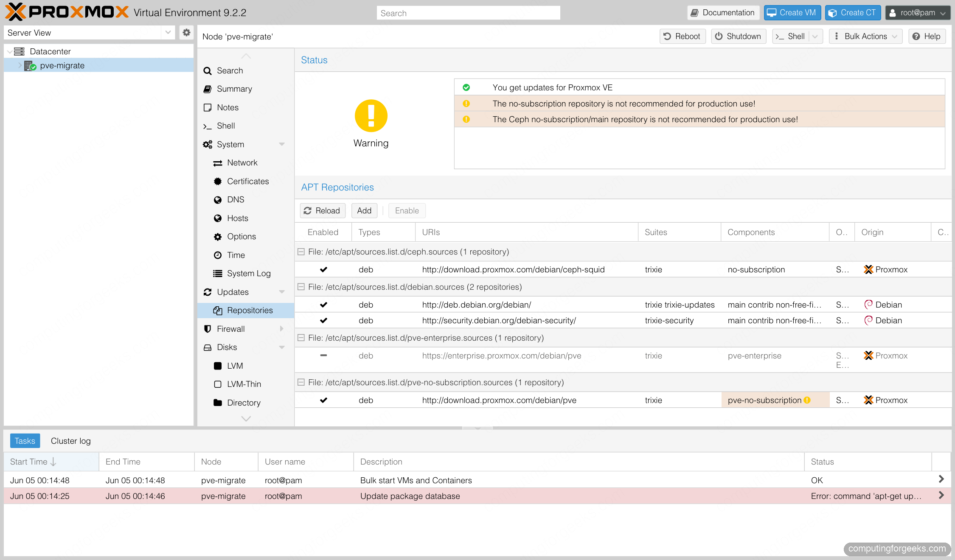Open the Server View settings gear
The height and width of the screenshot is (560, 955).
186,33
